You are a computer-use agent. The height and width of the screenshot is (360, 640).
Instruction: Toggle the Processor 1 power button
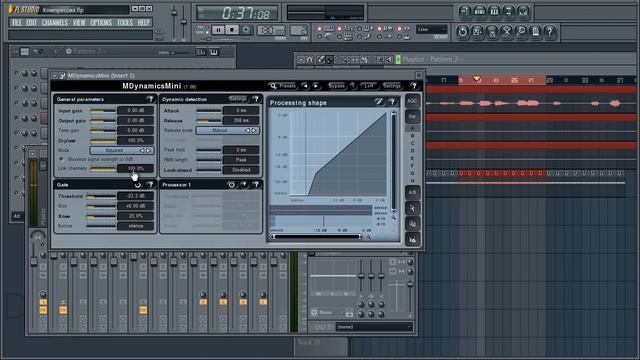(231, 185)
